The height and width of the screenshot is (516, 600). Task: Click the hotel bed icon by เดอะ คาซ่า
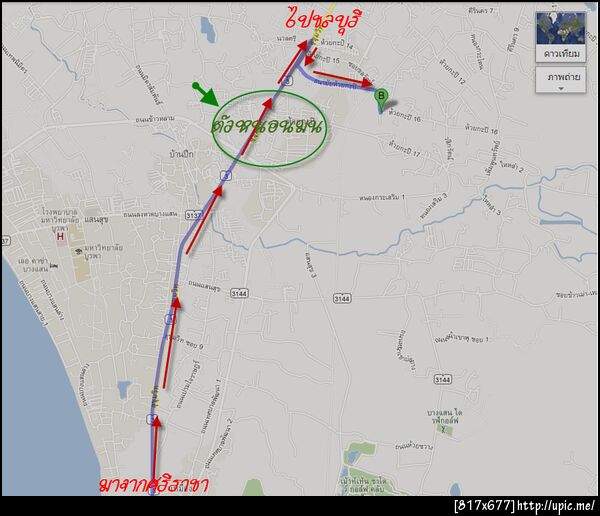(x=54, y=265)
